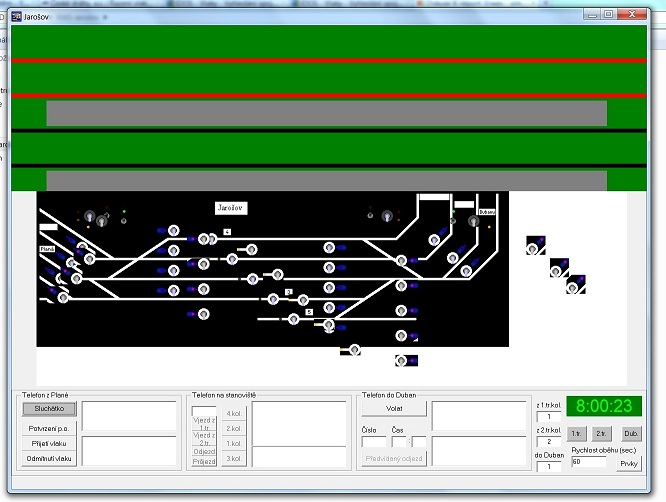This screenshot has height=502, width=666.
Task: Focus the Čas minutes field
Action: pyautogui.click(x=419, y=442)
